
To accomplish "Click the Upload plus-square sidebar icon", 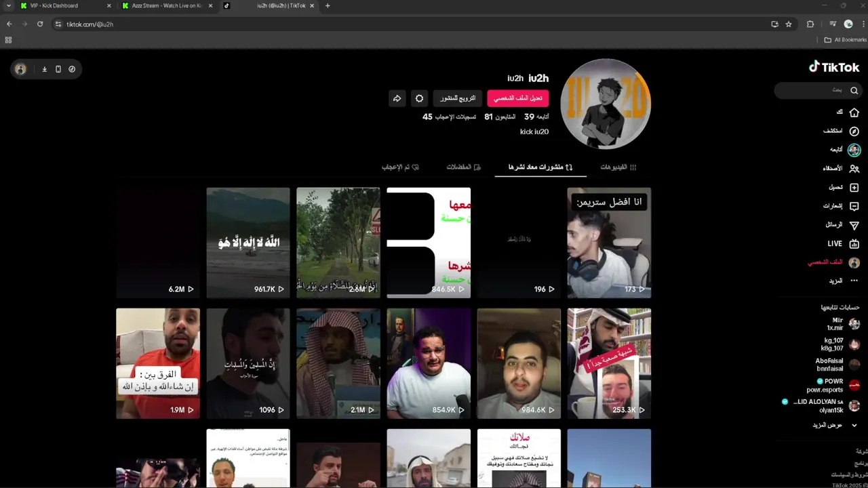I will click(854, 187).
